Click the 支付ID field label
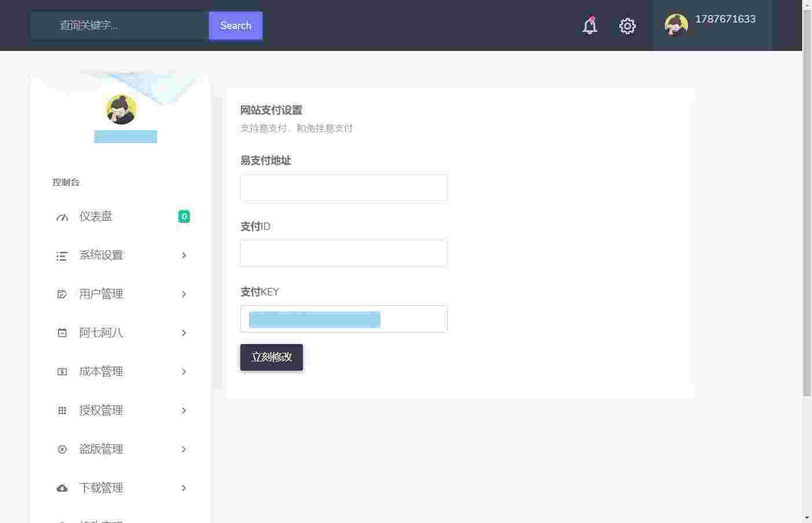Viewport: 812px width, 523px height. (x=255, y=226)
